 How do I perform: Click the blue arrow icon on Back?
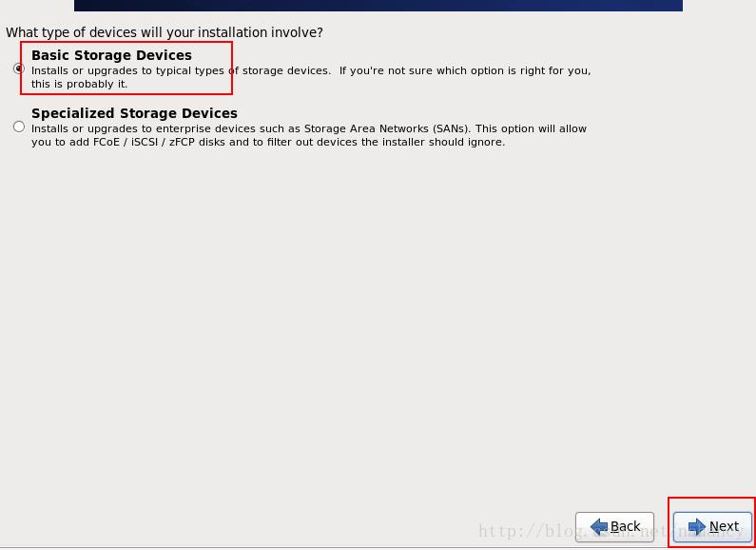599,526
